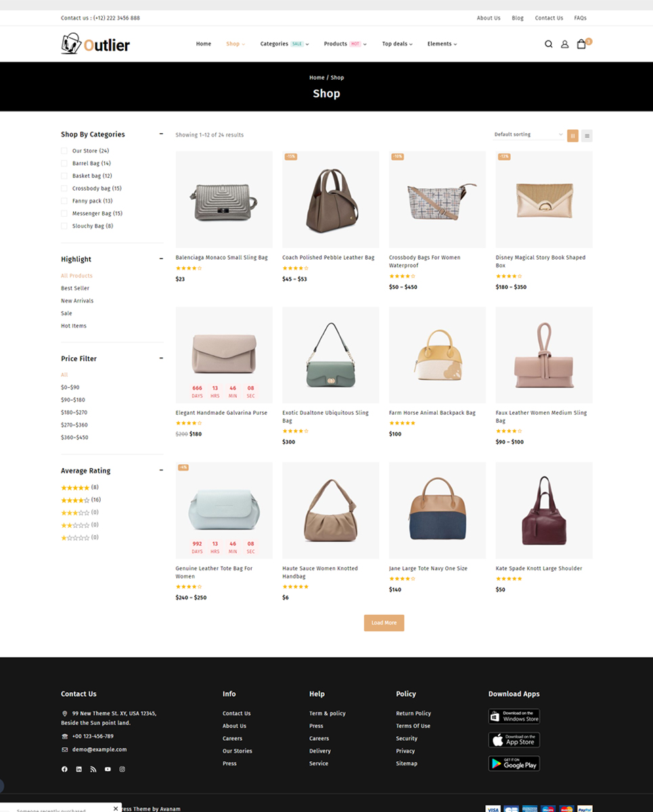
Task: Open the Farm Horse Animal Backpack thumbnail
Action: pos(437,355)
